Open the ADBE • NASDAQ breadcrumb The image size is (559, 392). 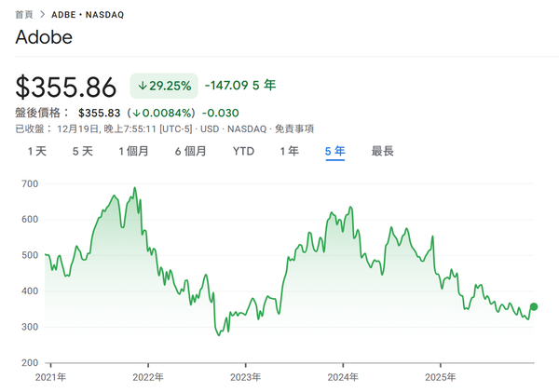coord(88,15)
